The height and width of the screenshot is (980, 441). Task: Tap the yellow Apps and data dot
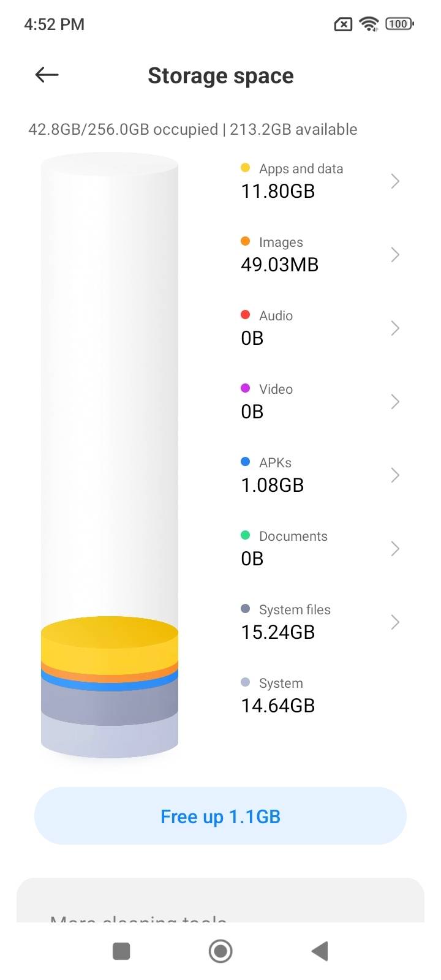point(245,168)
